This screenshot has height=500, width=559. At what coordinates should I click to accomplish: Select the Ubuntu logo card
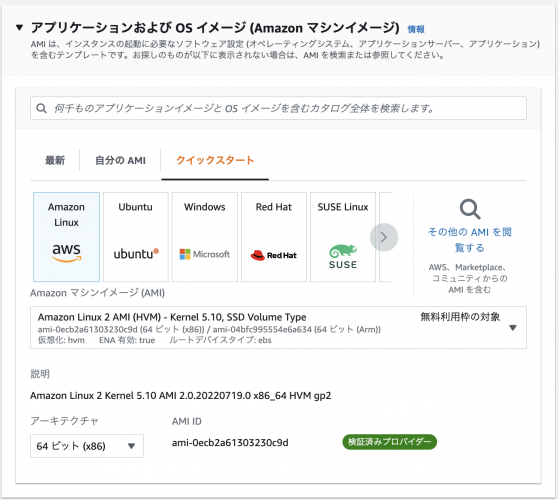135,237
